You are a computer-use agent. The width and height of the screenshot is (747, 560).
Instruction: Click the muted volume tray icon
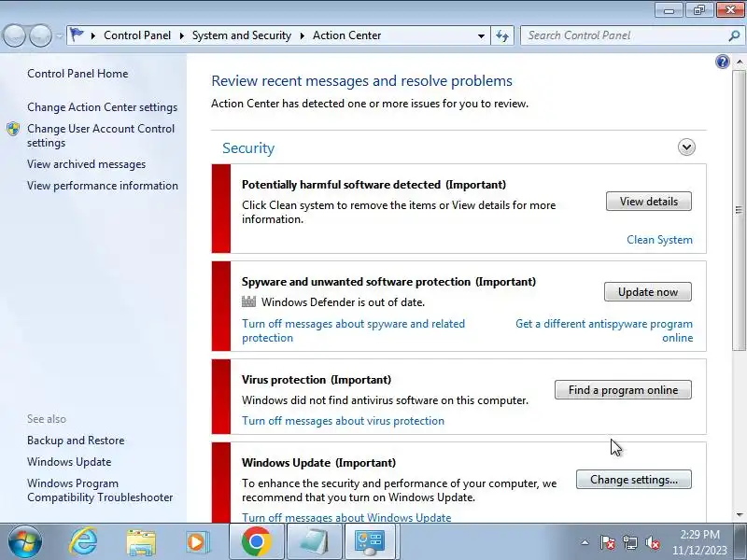click(652, 542)
